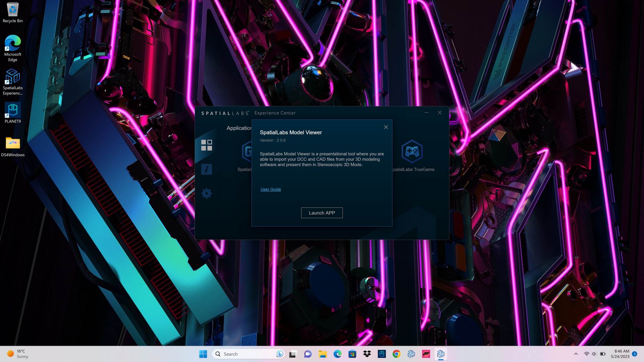This screenshot has width=644, height=362.
Task: Select DS4Windows desktop folder
Action: click(13, 147)
